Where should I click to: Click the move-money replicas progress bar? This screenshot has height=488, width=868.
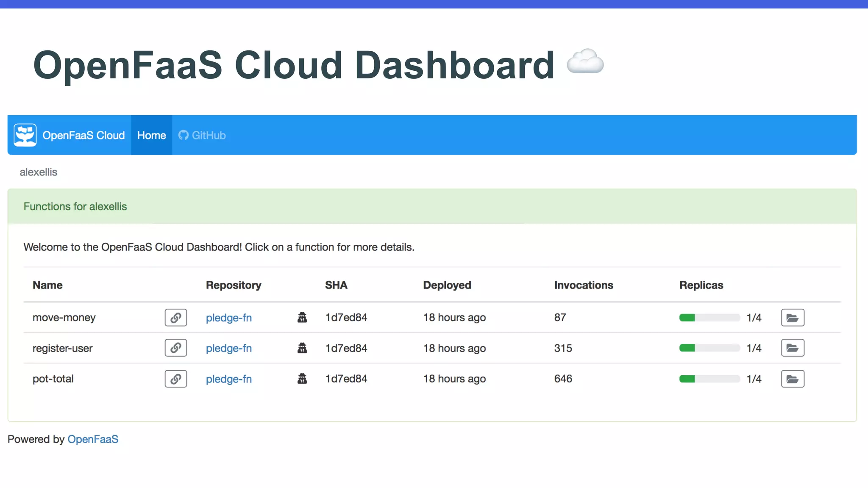709,318
